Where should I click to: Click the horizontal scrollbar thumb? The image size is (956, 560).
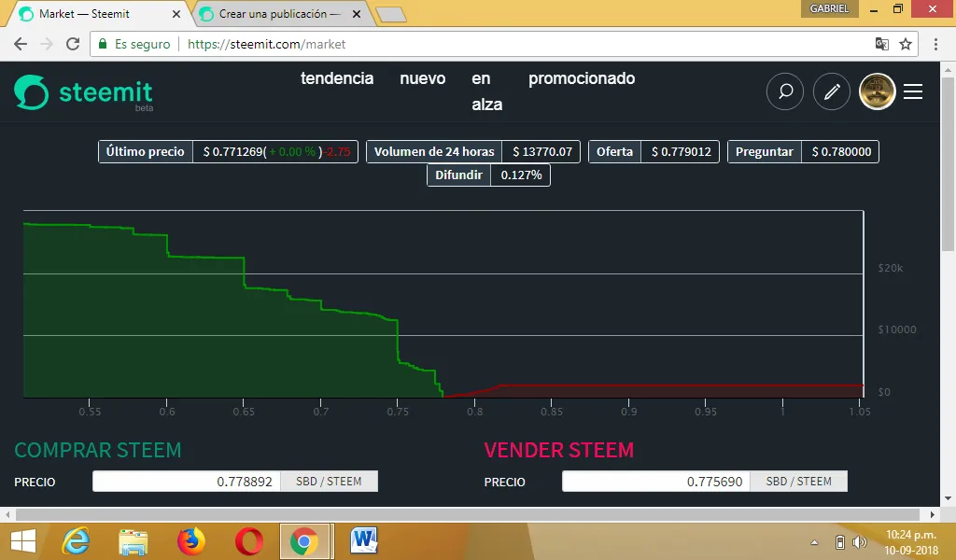(x=467, y=514)
